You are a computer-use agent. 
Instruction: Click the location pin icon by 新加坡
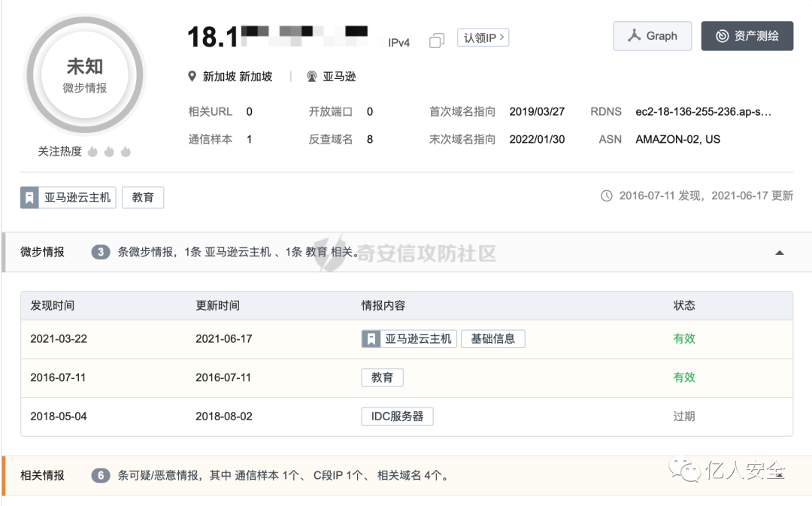click(x=192, y=77)
